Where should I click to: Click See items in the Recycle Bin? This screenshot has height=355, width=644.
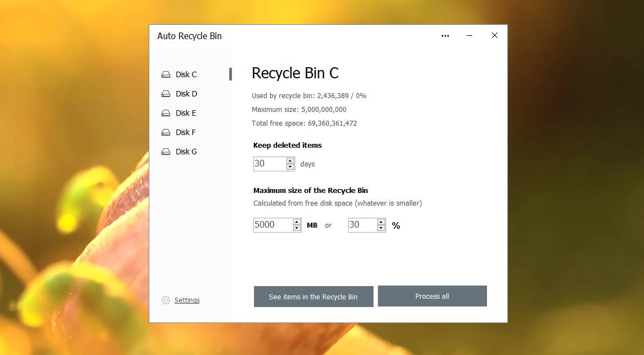[x=313, y=297]
